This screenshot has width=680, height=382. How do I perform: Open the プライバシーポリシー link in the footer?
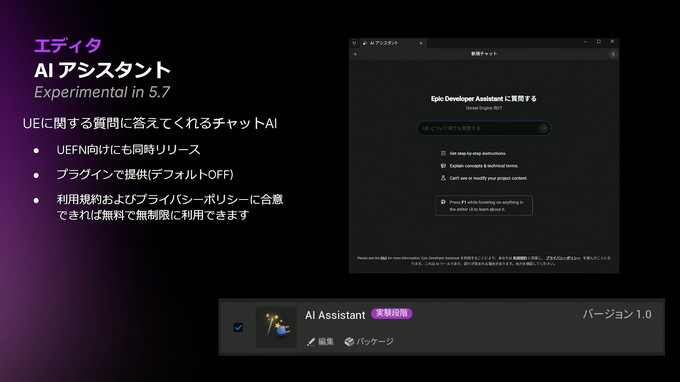(x=563, y=258)
